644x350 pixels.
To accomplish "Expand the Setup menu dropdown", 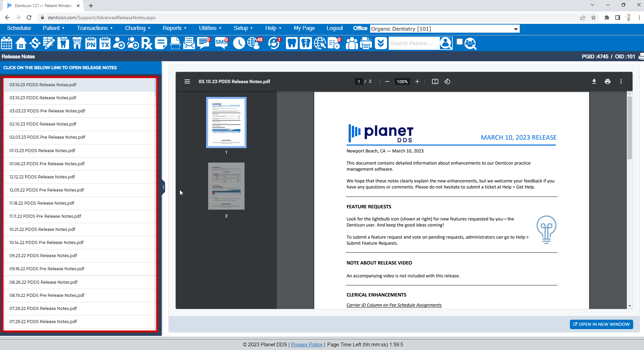I will 243,28.
